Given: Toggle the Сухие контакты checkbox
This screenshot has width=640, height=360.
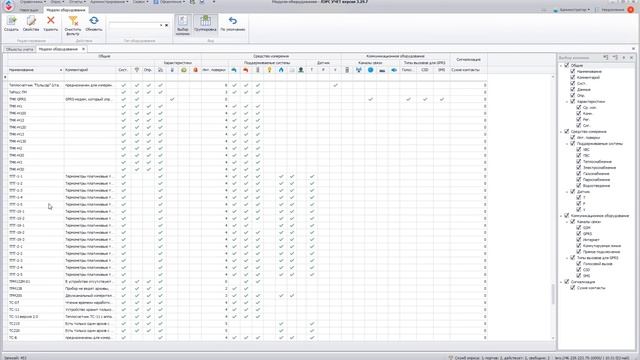Looking at the screenshot, I should point(573,288).
